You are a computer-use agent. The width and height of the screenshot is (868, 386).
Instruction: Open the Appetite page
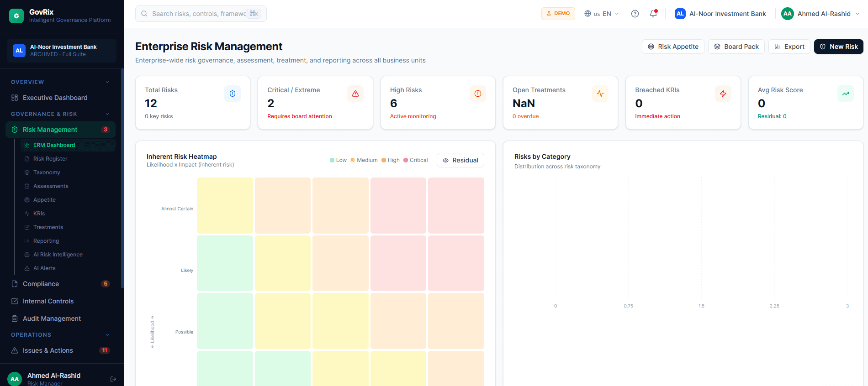(x=68, y=200)
